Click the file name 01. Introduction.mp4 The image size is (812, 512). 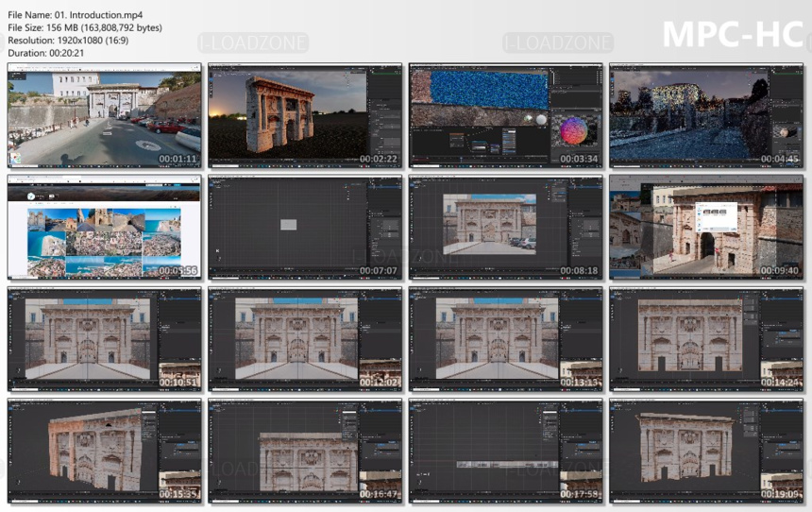98,15
